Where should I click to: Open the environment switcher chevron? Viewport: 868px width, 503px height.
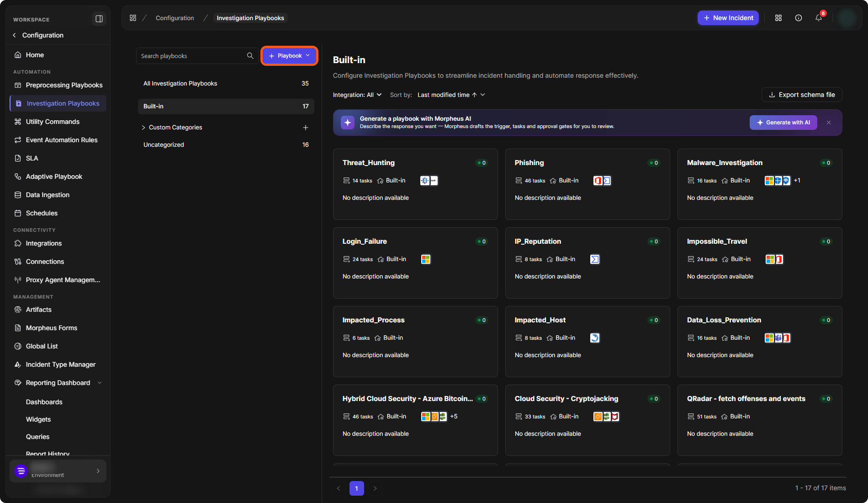click(98, 471)
